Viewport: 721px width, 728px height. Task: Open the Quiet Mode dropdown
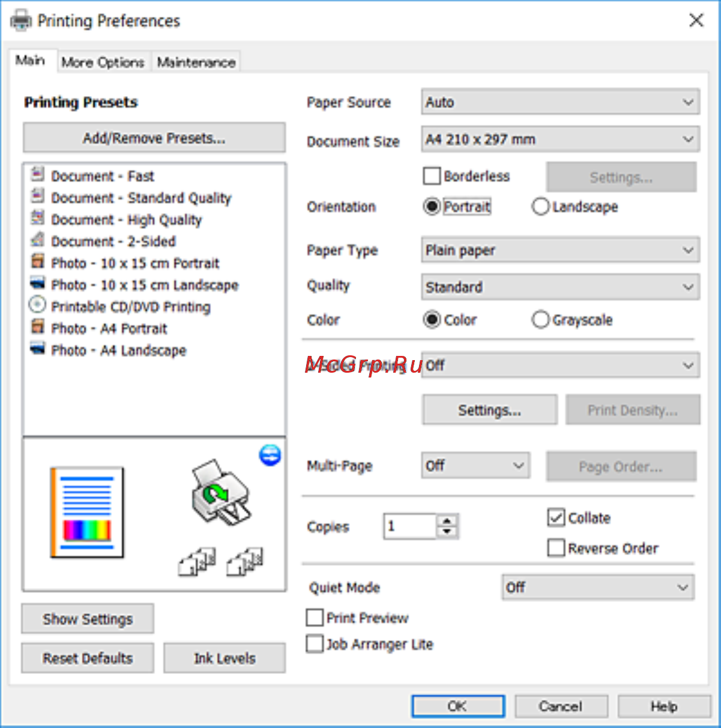[597, 587]
